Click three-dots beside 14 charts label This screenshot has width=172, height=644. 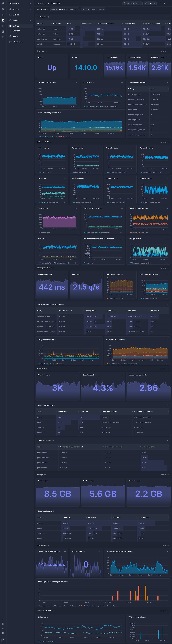168,142
